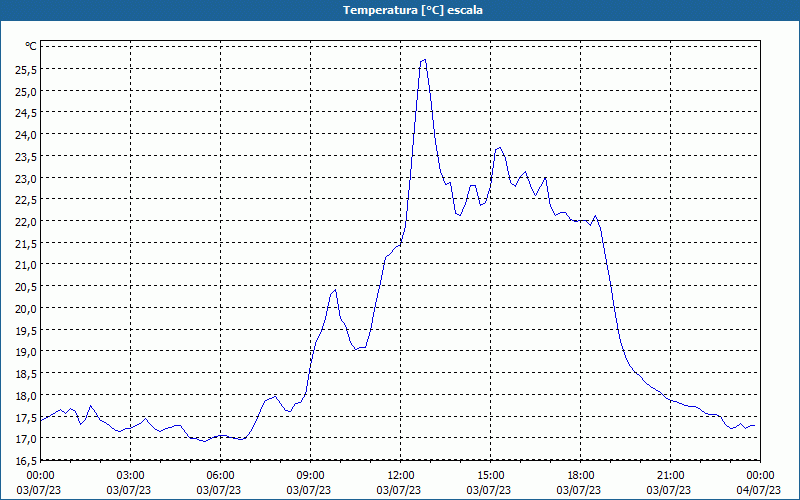
Task: Click the first 00:00 label starting the axis
Action: [40, 476]
